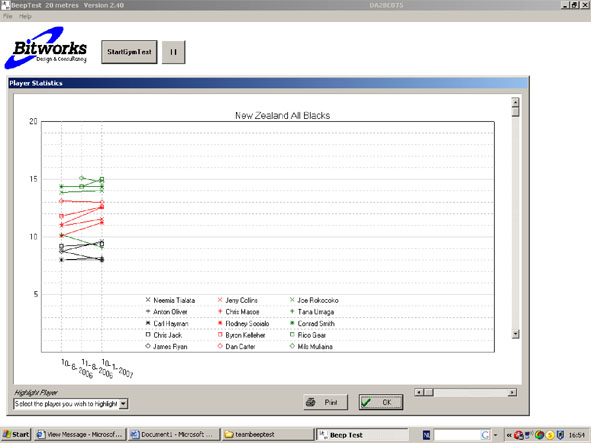This screenshot has height=443, width=591.
Task: Open the Highlight Player dropdown
Action: pyautogui.click(x=123, y=404)
